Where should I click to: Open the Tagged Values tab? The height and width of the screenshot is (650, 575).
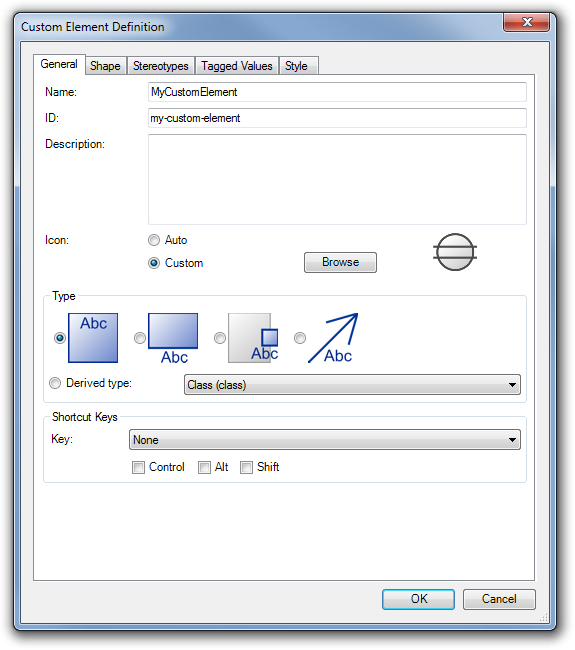pos(237,66)
